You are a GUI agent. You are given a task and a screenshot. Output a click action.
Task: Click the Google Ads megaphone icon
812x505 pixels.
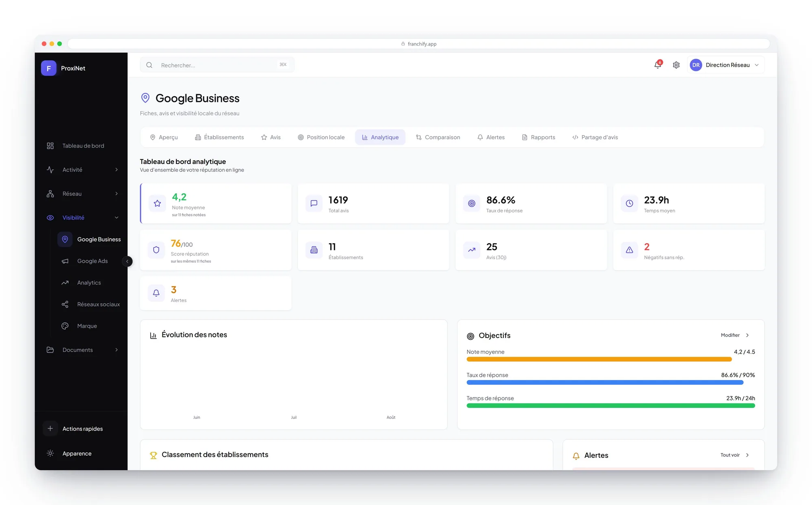(x=65, y=261)
